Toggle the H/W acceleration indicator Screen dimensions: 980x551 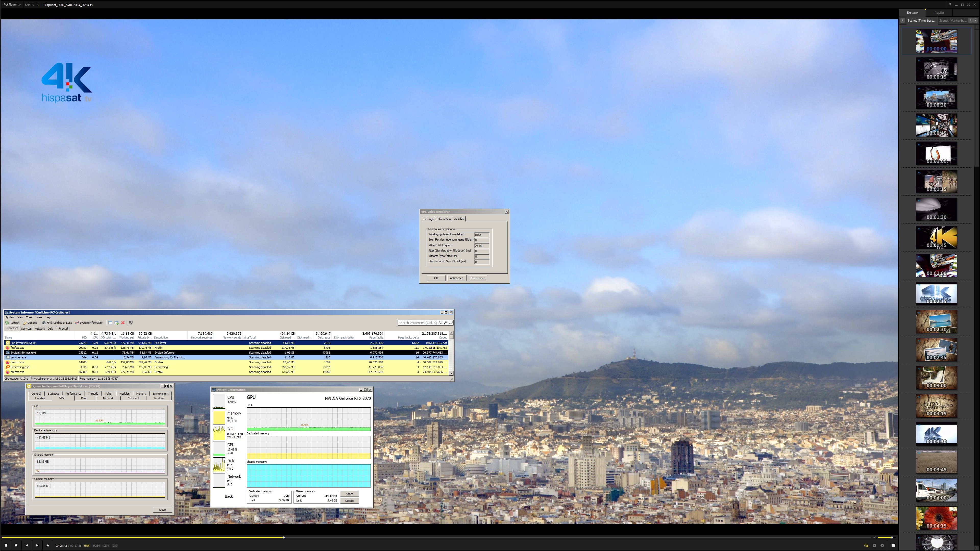pos(87,545)
